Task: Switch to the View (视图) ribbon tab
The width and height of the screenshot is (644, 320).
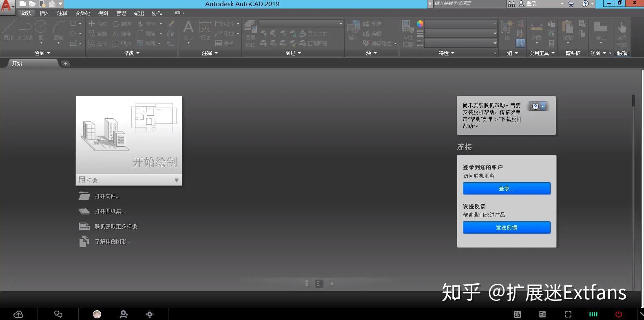Action: coord(103,13)
